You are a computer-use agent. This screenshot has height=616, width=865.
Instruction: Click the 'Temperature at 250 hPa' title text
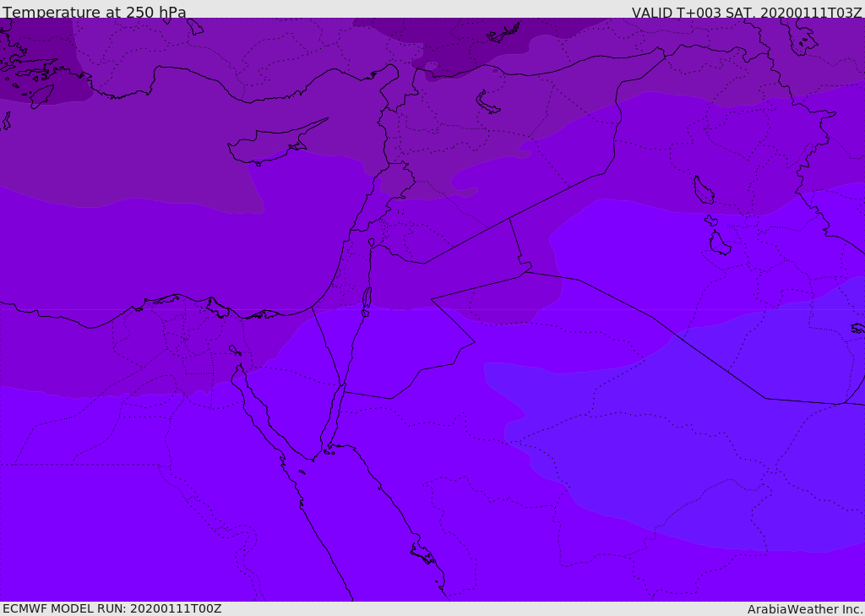[95, 12]
